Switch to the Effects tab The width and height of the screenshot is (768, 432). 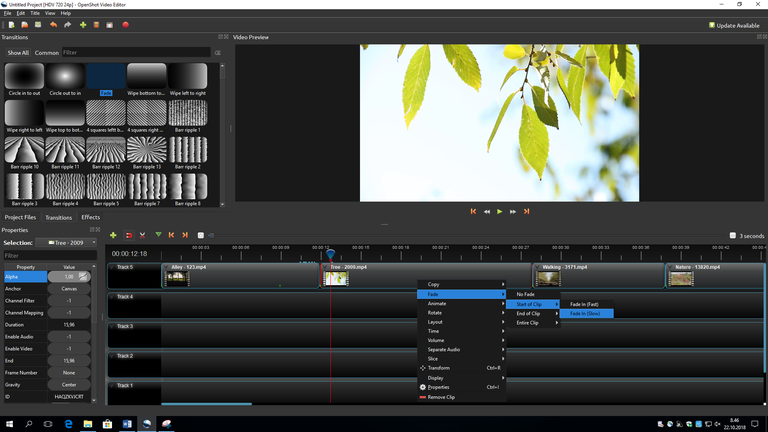91,217
